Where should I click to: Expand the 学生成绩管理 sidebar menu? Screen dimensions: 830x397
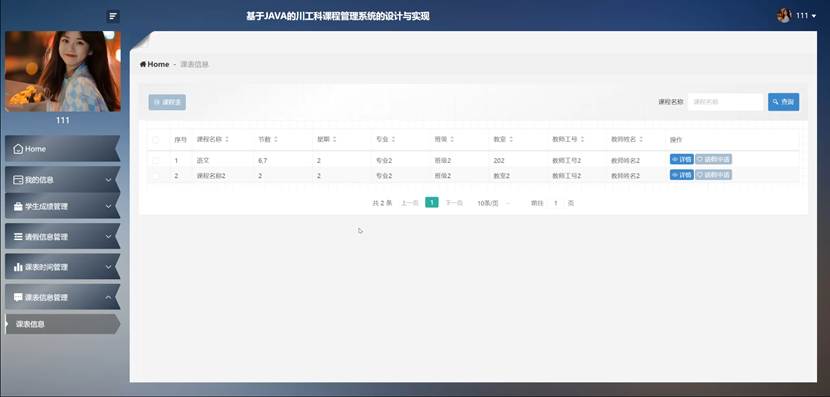[62, 206]
